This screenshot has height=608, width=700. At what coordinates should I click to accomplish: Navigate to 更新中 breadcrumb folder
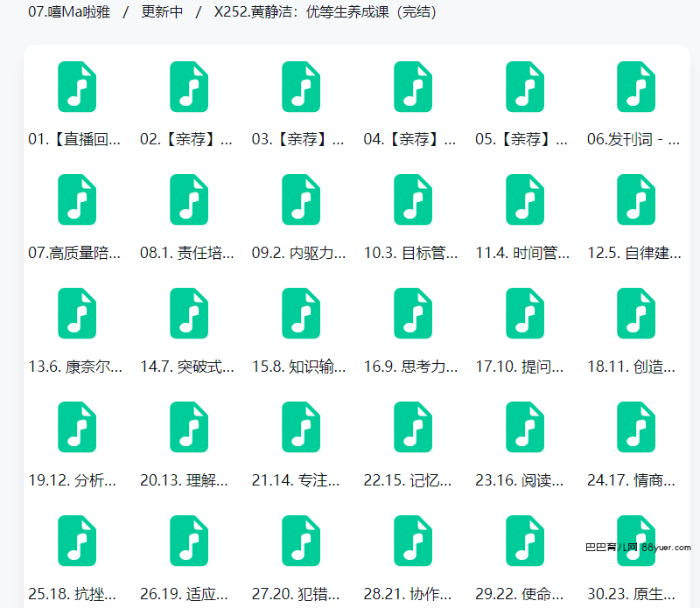162,12
